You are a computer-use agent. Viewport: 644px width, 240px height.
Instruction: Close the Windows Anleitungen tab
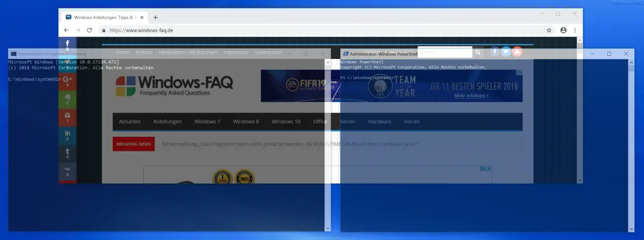point(142,17)
